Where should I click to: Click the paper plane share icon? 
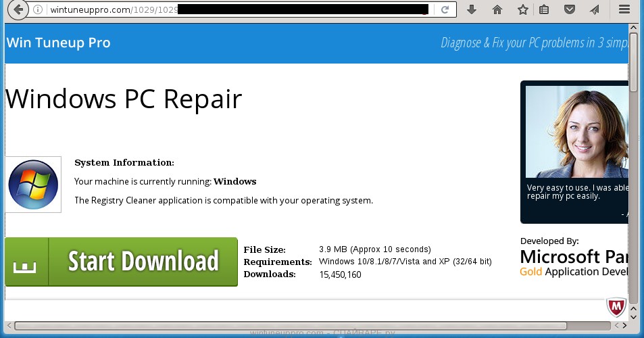pos(594,10)
